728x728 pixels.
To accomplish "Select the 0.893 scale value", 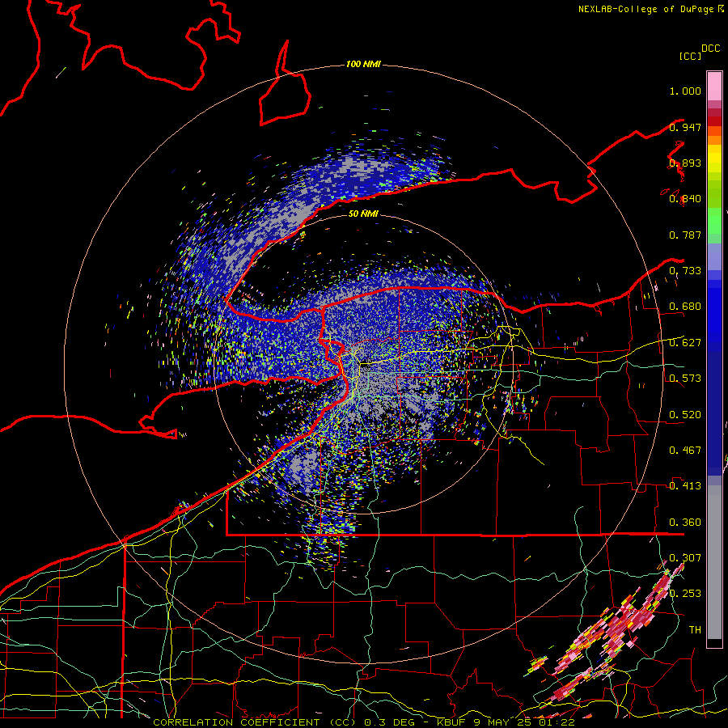I will [685, 163].
